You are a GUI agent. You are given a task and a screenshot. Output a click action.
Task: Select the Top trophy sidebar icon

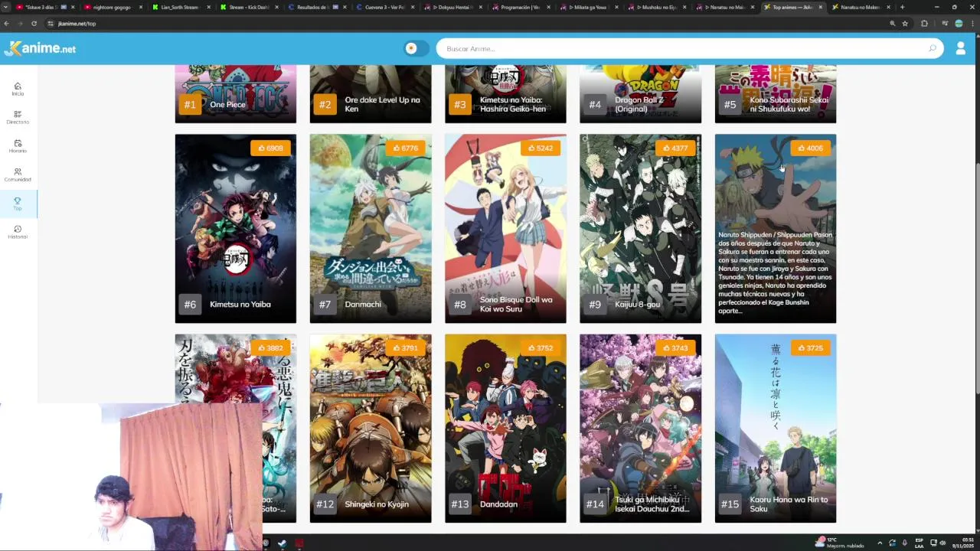(18, 204)
